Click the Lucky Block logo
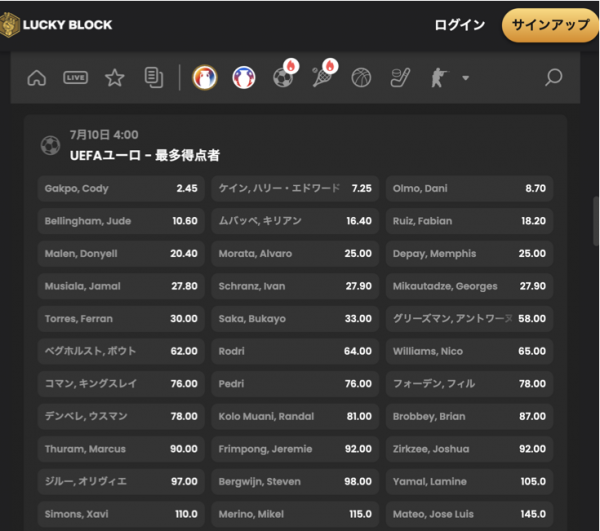Viewport: 600px width, 531px height. coord(57,25)
